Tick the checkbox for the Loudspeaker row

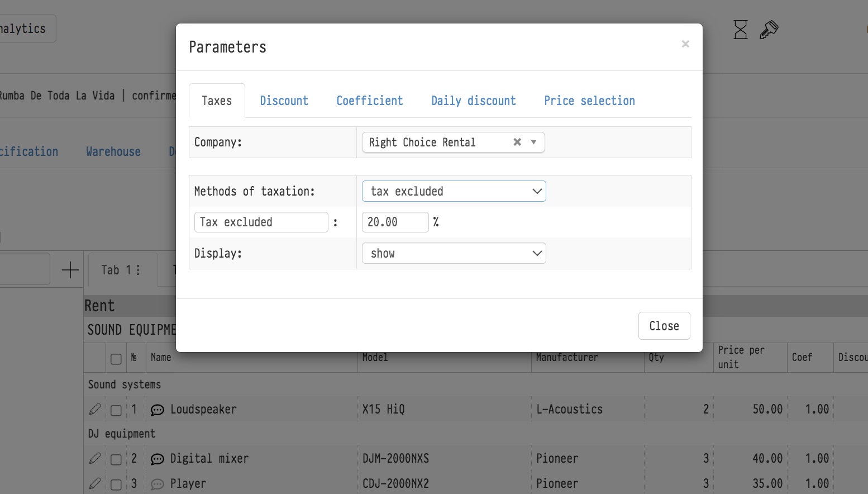click(x=116, y=410)
